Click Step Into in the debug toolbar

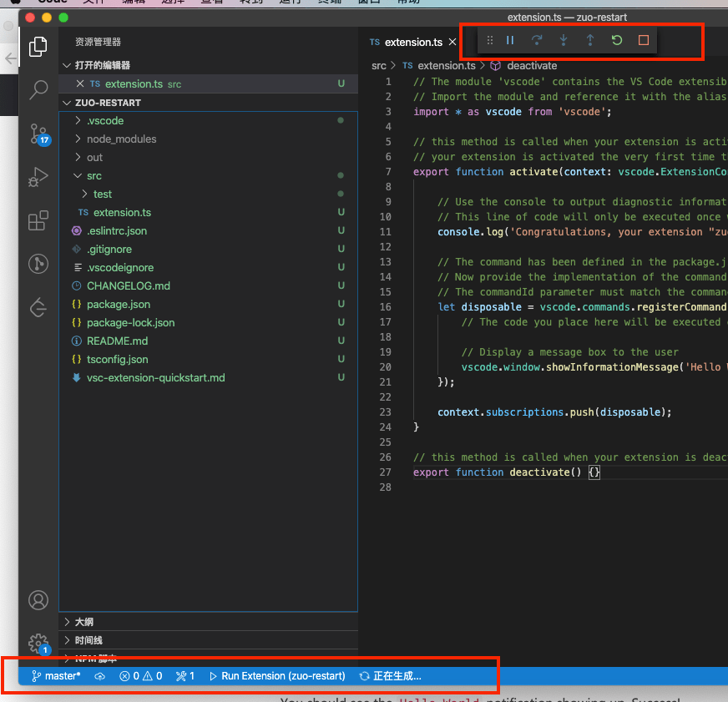click(x=564, y=39)
